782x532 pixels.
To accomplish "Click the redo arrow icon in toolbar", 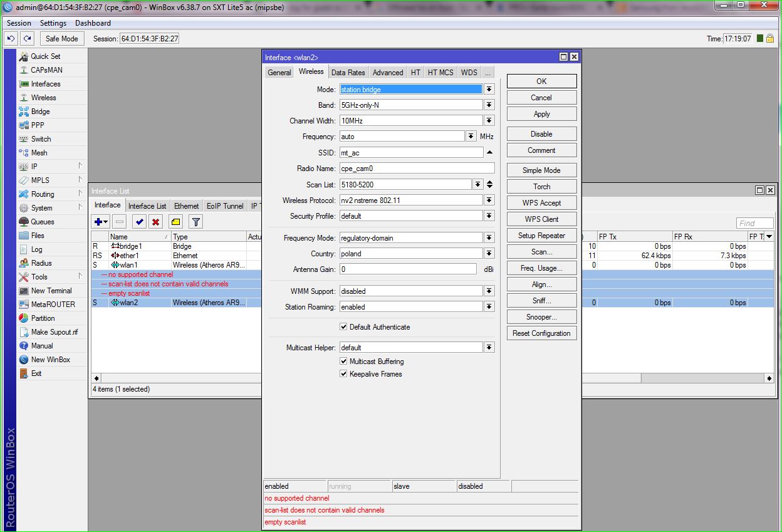I will [x=27, y=39].
